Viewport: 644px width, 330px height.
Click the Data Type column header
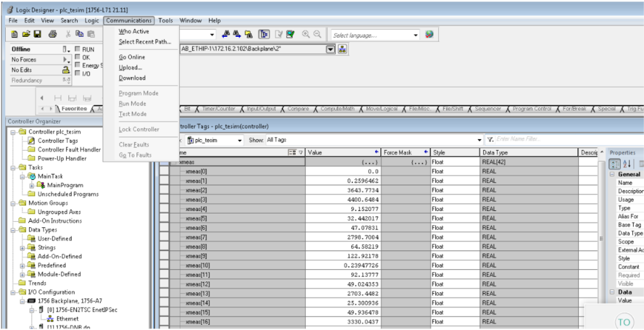click(x=529, y=153)
